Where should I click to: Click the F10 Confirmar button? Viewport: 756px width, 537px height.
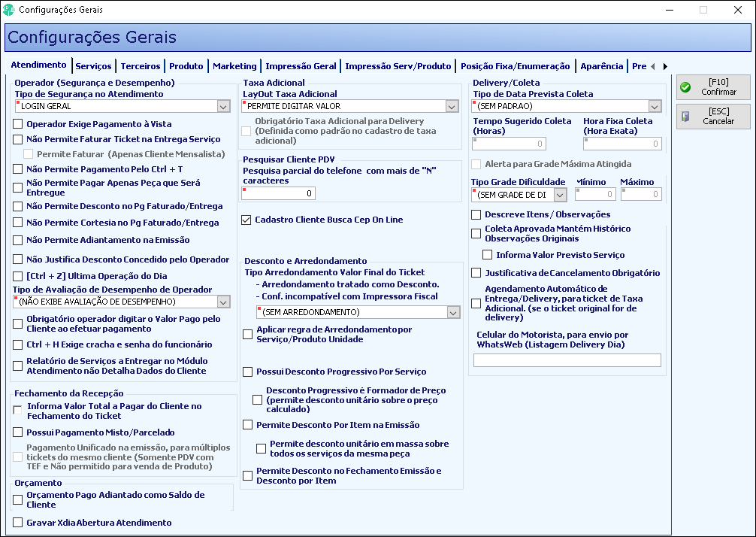pos(713,87)
